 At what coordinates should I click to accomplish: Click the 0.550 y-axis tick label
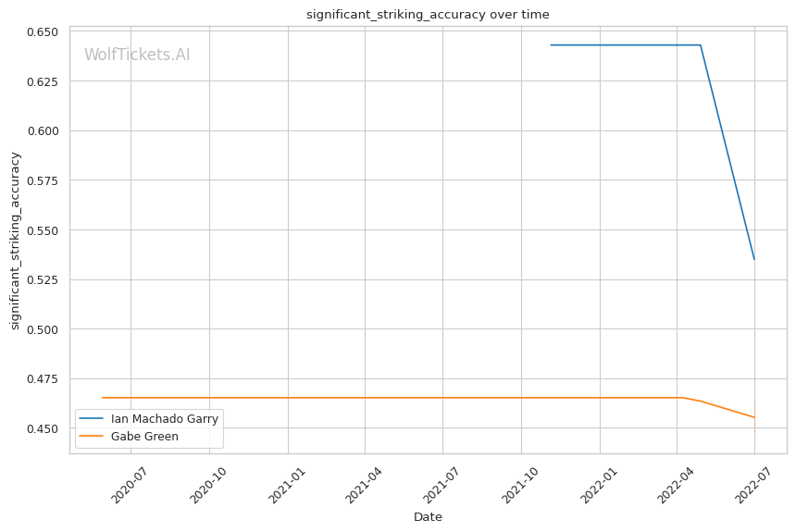click(x=43, y=230)
